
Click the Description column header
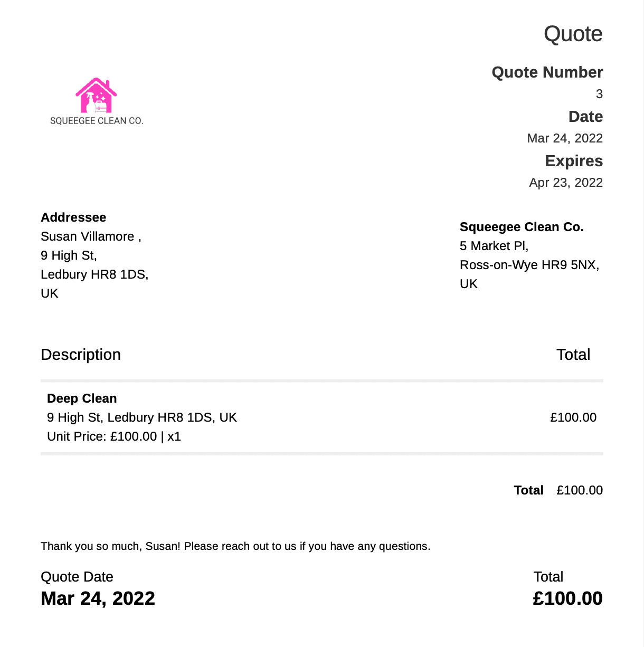81,355
